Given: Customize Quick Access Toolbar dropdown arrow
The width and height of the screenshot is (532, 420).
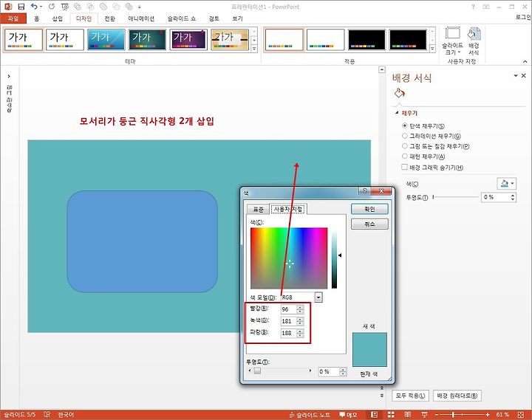Looking at the screenshot, I should pyautogui.click(x=139, y=7).
